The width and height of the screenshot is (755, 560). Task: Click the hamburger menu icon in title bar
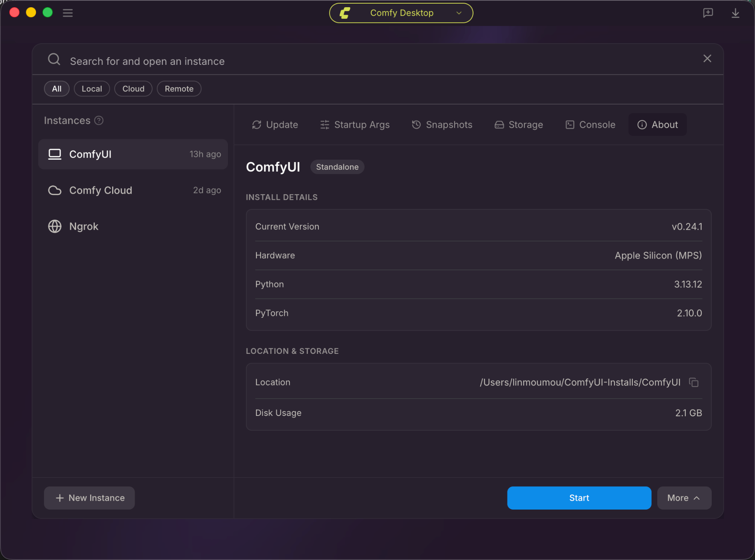[x=68, y=13]
